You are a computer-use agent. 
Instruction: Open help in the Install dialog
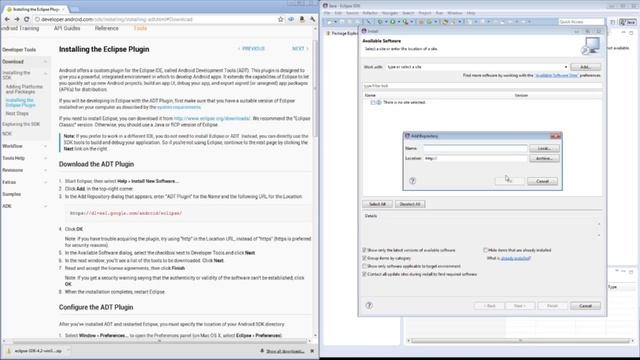369,305
